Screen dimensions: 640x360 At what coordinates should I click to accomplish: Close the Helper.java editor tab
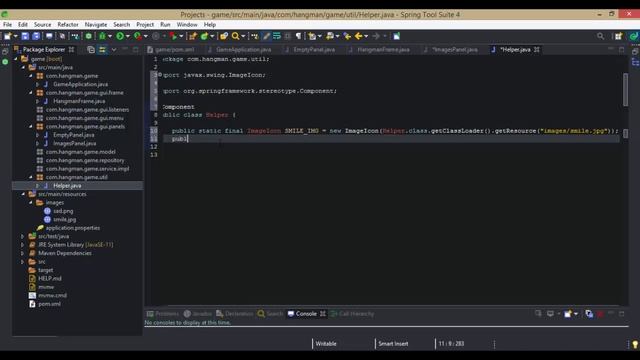(x=537, y=49)
